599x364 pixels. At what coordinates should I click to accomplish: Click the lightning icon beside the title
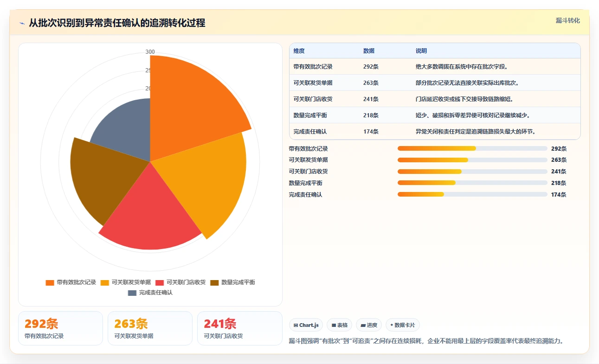[x=22, y=23]
